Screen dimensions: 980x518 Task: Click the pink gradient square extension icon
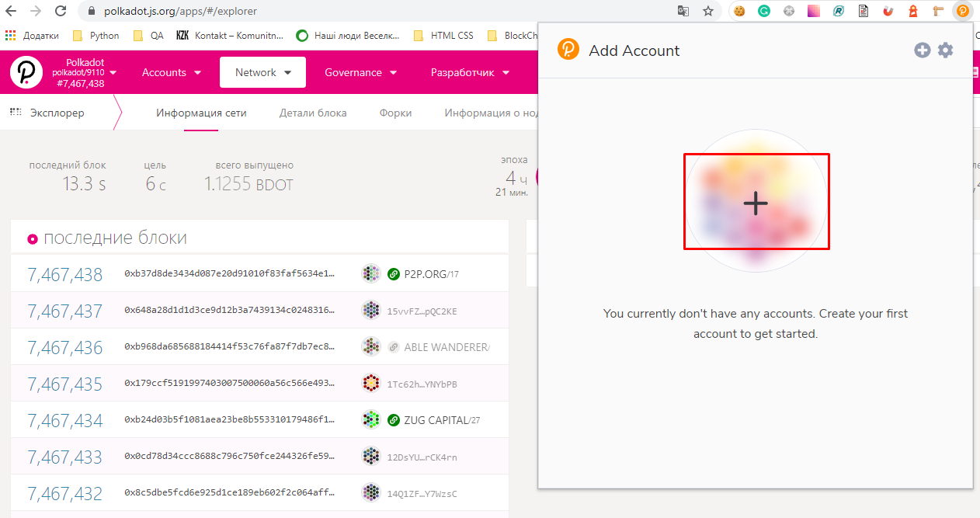pyautogui.click(x=814, y=12)
